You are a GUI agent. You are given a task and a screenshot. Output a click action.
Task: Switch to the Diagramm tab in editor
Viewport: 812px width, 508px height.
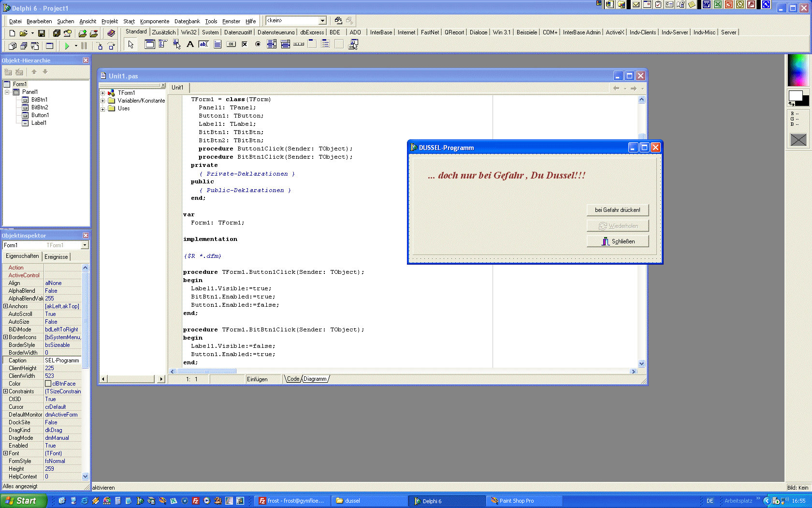pos(315,379)
